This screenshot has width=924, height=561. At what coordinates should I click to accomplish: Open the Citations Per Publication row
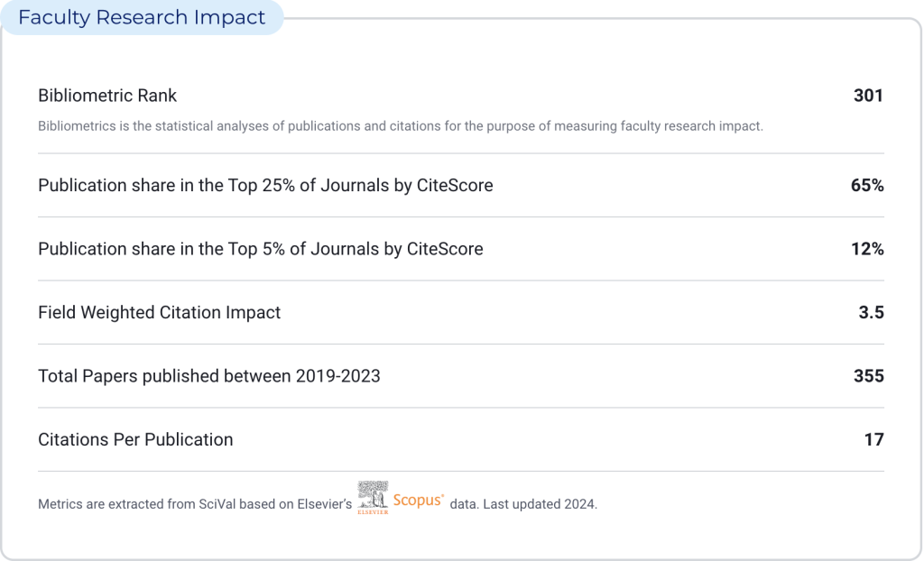135,439
